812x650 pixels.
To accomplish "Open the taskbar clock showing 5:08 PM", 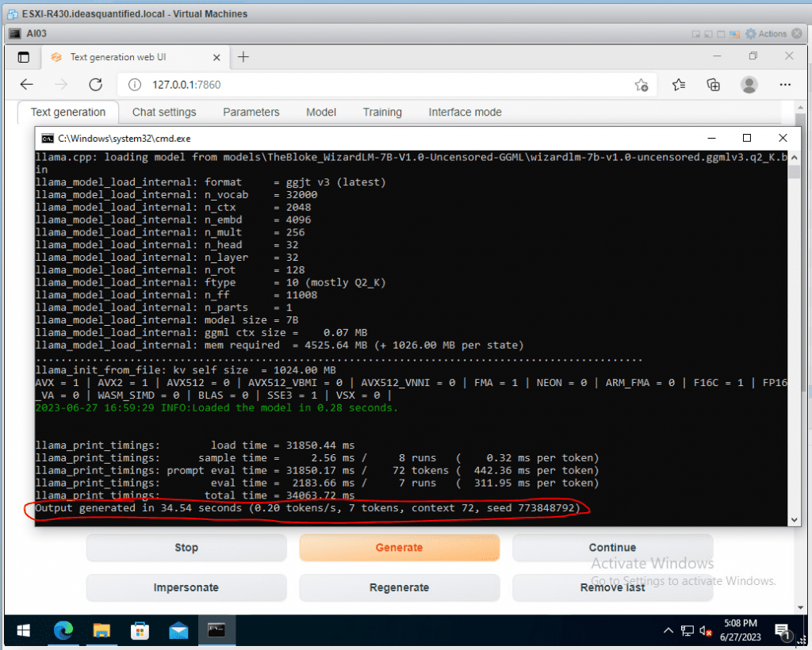I will pyautogui.click(x=741, y=630).
